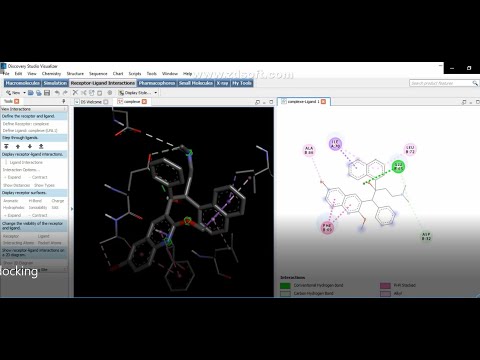
Task: Pin the Tools panel with pushpin icon
Action: click(x=64, y=101)
